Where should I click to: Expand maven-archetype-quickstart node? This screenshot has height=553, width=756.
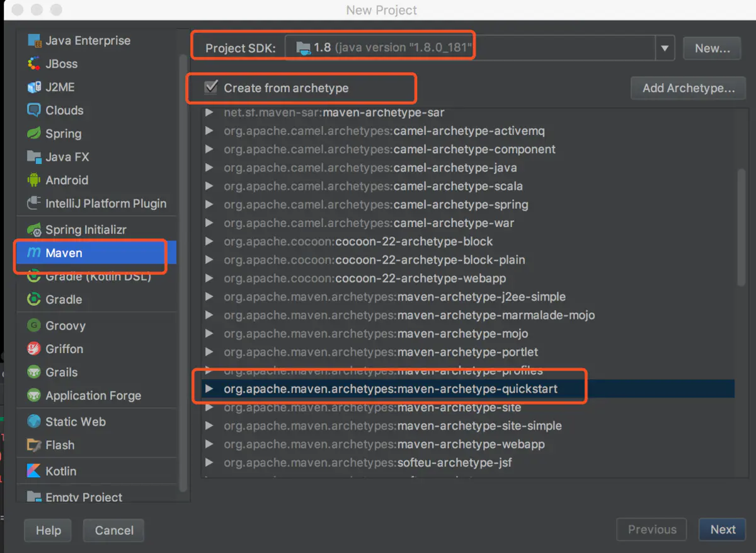[210, 389]
